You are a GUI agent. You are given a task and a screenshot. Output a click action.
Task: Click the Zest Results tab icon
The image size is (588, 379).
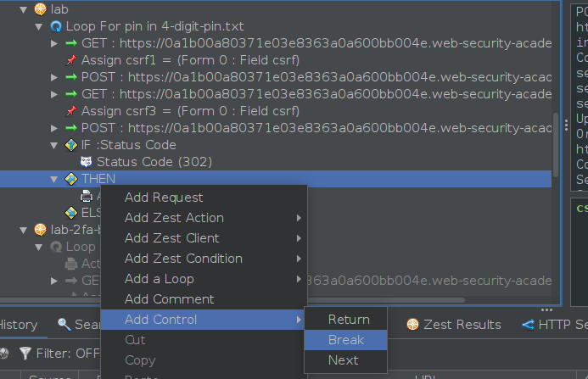pyautogui.click(x=412, y=325)
